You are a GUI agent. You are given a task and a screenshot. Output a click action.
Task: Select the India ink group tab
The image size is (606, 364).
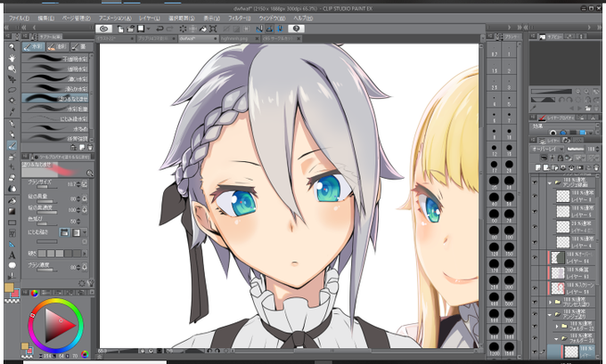(x=81, y=46)
